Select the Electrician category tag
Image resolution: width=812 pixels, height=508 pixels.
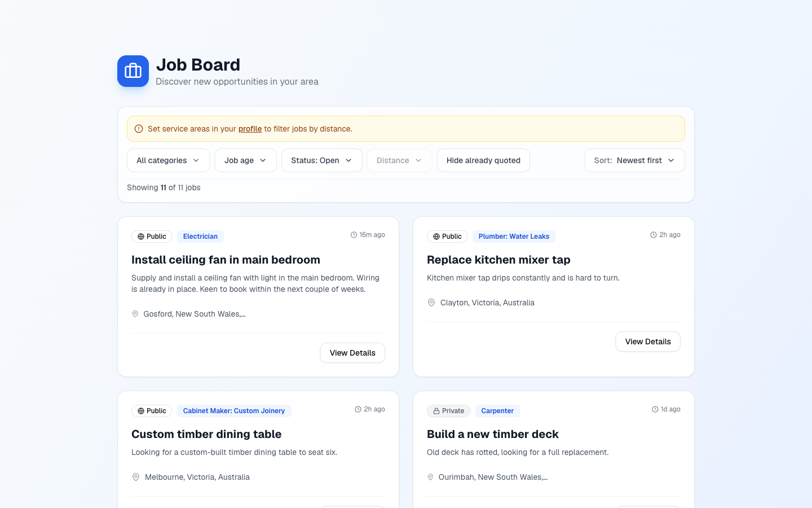click(x=200, y=237)
